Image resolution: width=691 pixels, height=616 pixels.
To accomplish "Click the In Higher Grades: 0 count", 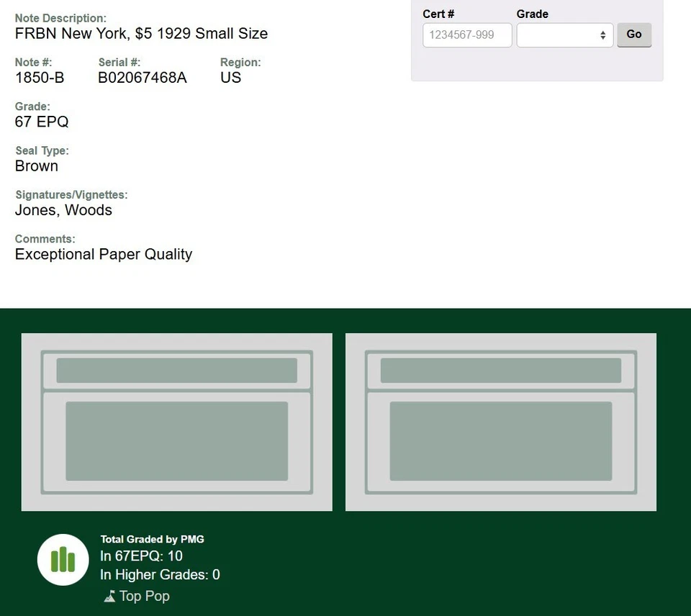I will 160,574.
